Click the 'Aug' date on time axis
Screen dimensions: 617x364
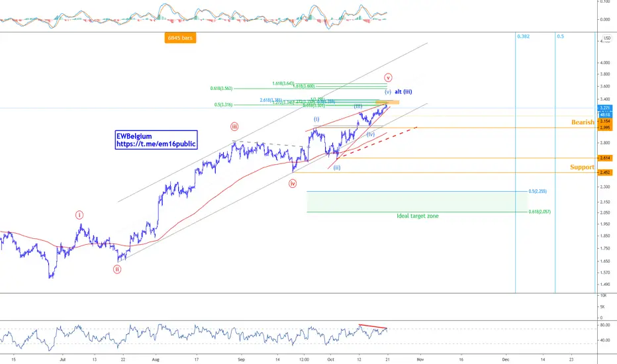(156, 359)
